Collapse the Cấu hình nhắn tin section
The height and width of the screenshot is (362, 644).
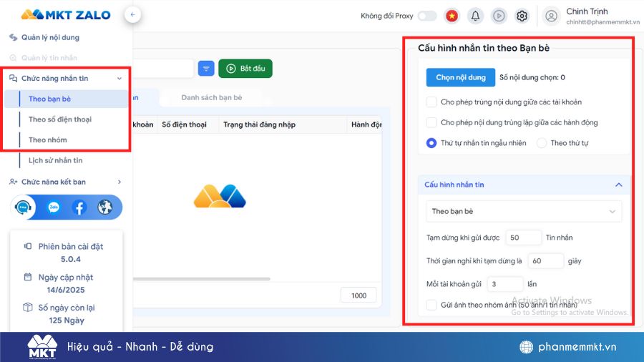(x=618, y=185)
